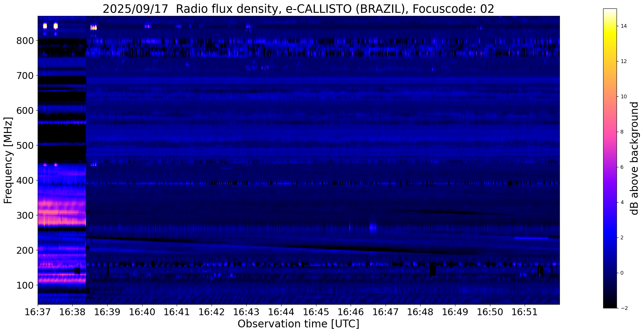Image resolution: width=644 pixels, height=333 pixels.
Task: Click the 16:49 time tick label
Action: [x=455, y=312]
